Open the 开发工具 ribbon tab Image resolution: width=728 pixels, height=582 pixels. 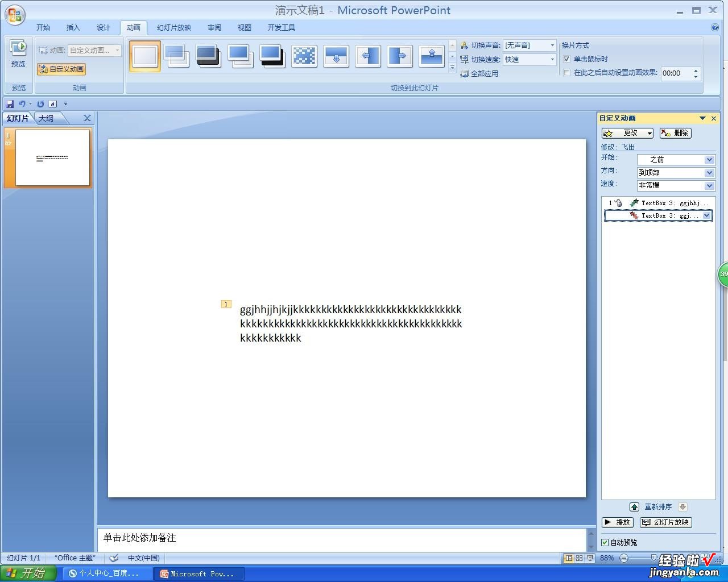[282, 27]
